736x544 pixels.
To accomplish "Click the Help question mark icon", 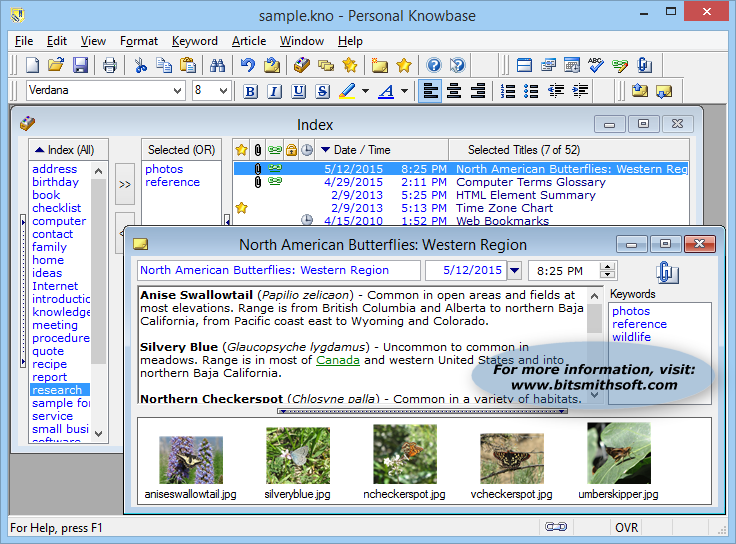I will 433,66.
